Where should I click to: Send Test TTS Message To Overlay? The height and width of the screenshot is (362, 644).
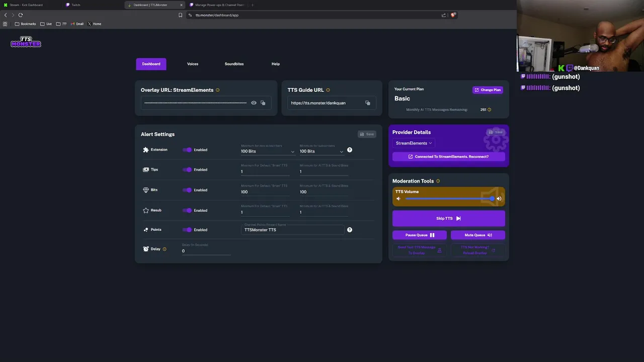click(x=420, y=250)
